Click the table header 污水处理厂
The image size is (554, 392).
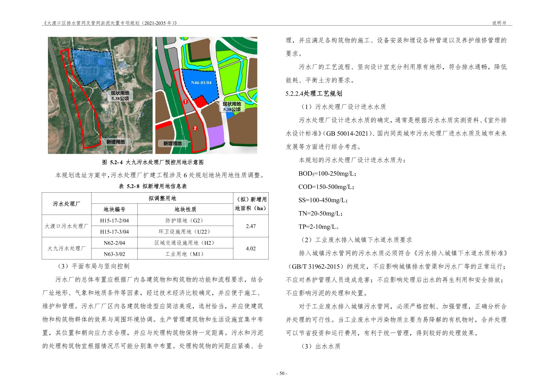67,204
